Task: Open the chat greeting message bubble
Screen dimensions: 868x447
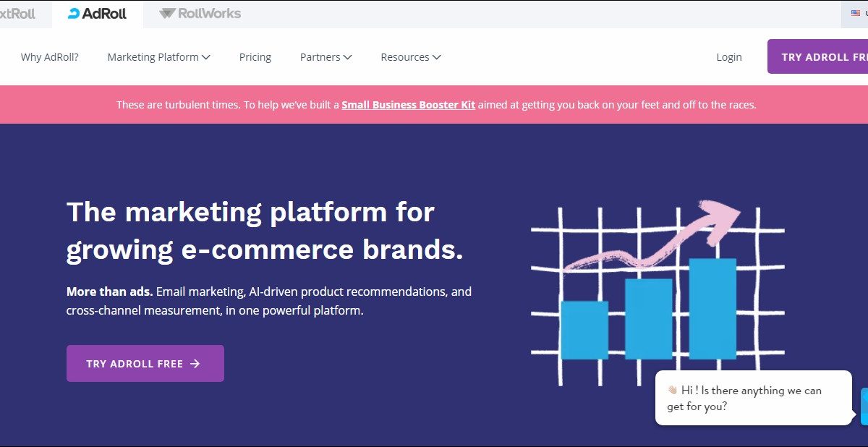Action: (x=752, y=398)
